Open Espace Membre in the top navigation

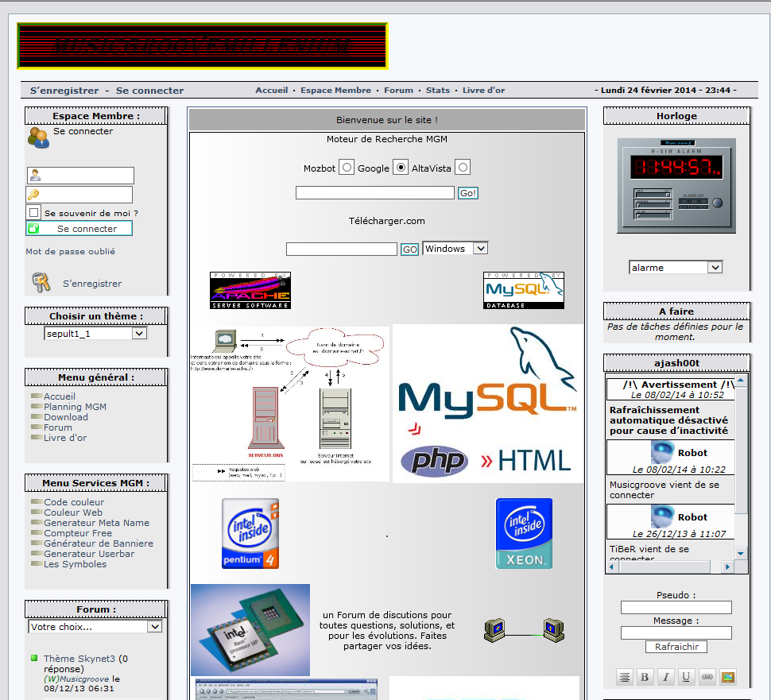336,90
